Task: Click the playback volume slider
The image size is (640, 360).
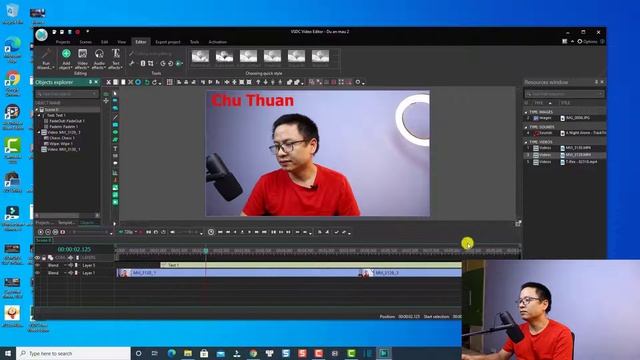Action: [189, 232]
